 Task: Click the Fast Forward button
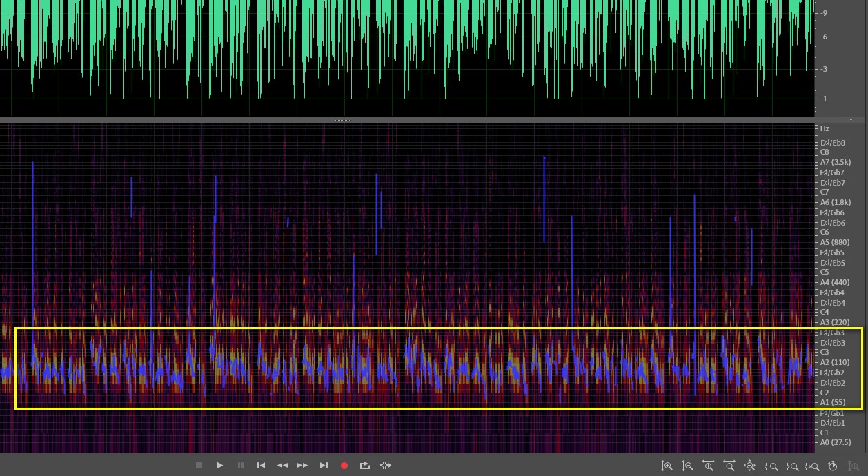click(x=302, y=466)
